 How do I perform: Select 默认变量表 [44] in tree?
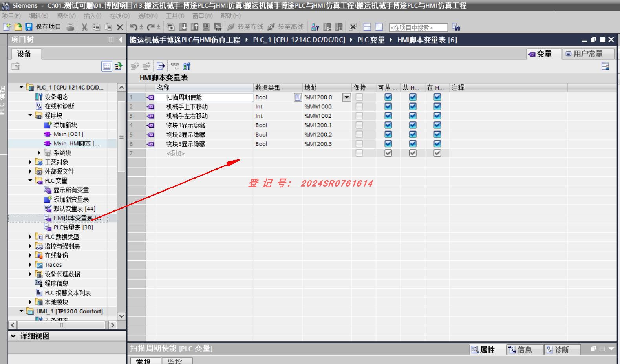point(74,209)
